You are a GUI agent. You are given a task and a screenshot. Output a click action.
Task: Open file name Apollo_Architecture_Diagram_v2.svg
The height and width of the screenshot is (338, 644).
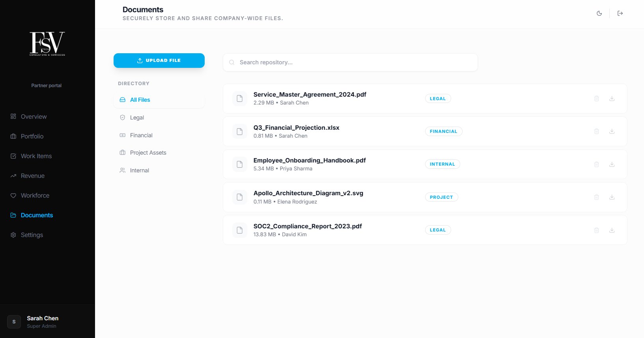click(308, 193)
